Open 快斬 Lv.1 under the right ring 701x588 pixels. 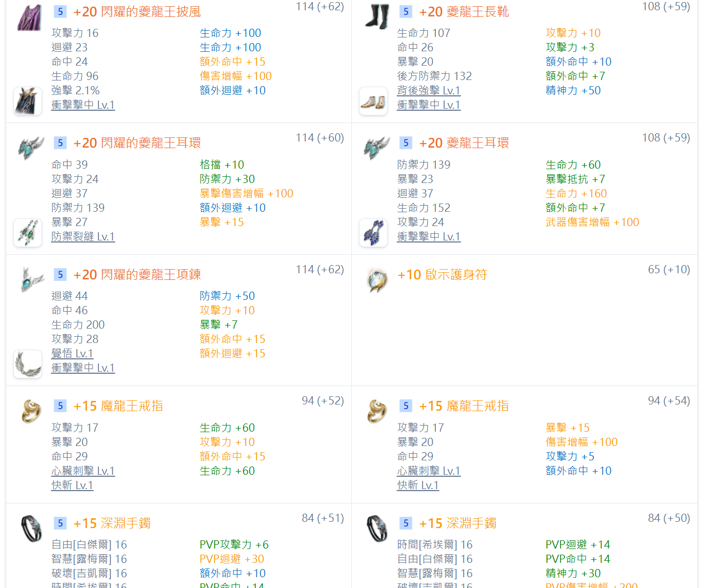tap(418, 485)
